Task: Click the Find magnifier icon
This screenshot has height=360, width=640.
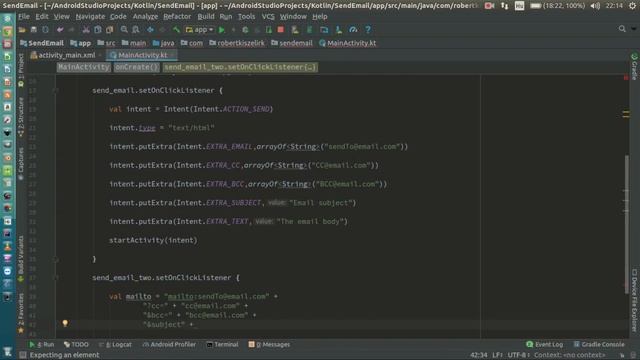Action: click(124, 30)
